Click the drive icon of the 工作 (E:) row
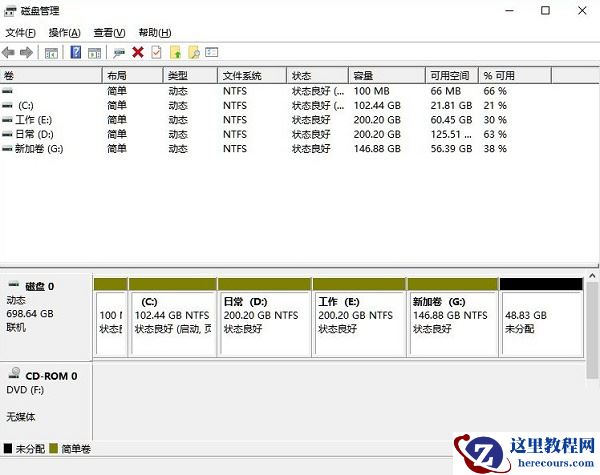Image resolution: width=600 pixels, height=475 pixels. tap(7, 120)
